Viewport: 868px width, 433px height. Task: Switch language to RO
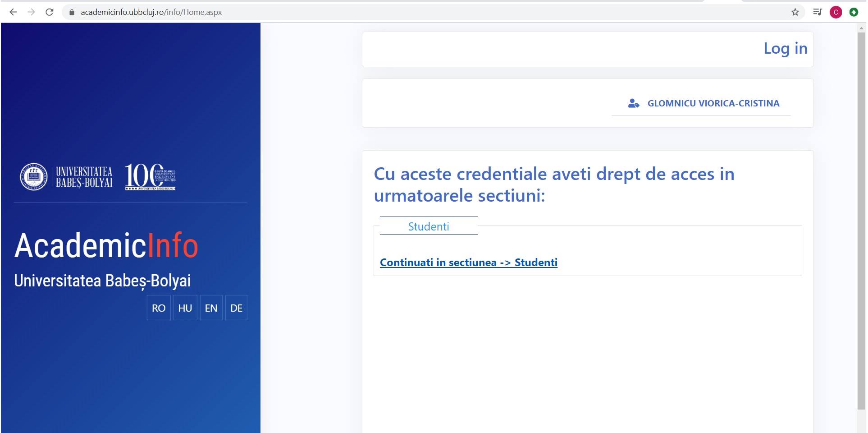coord(159,308)
